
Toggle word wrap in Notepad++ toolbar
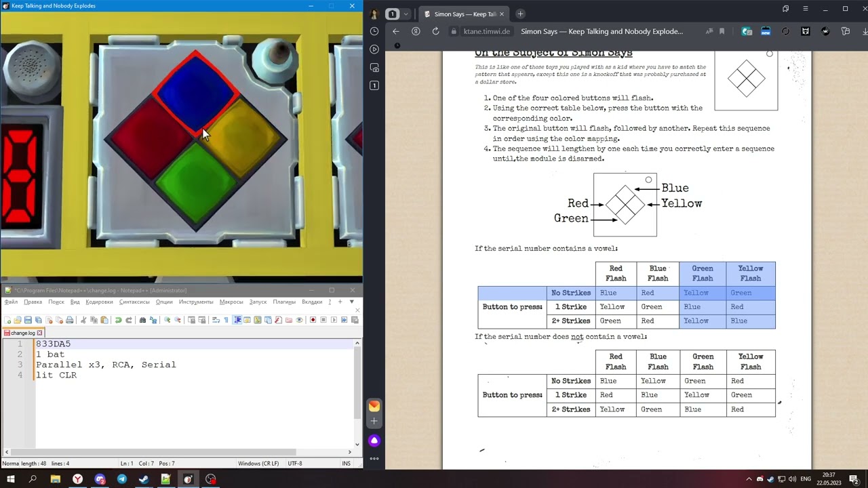216,320
